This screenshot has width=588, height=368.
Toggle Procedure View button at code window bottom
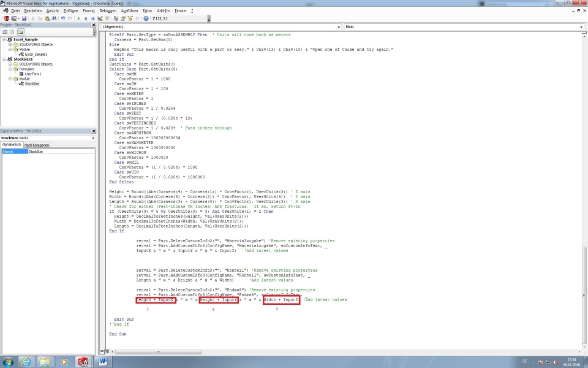click(x=102, y=351)
